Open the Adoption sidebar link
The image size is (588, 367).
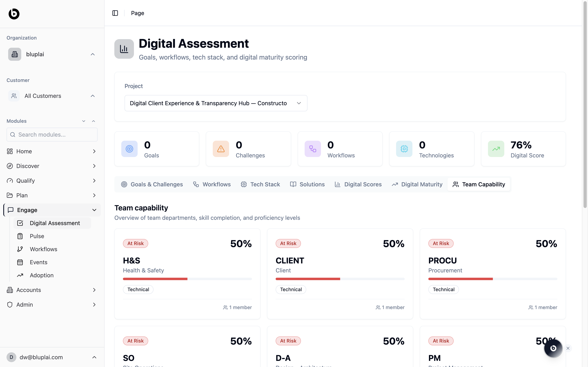42,275
